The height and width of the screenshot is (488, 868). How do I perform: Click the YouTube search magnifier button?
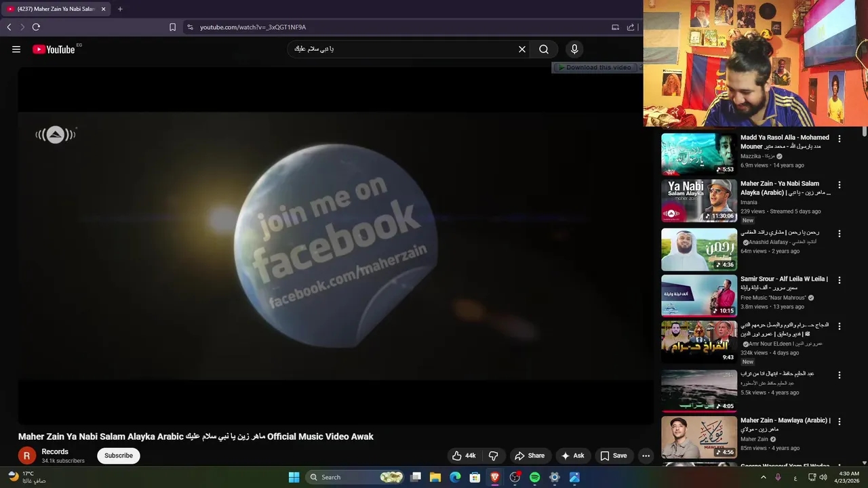tap(544, 49)
